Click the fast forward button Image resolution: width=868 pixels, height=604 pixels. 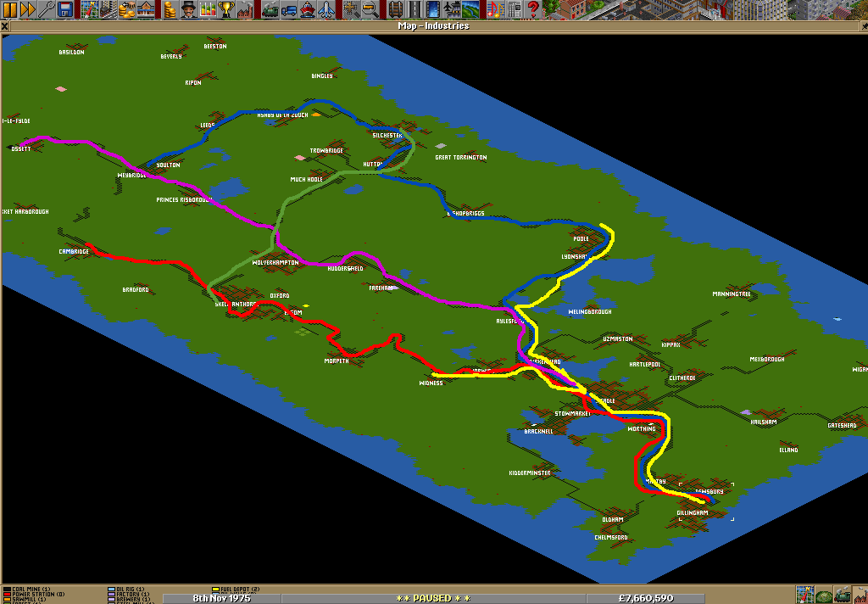pos(28,8)
